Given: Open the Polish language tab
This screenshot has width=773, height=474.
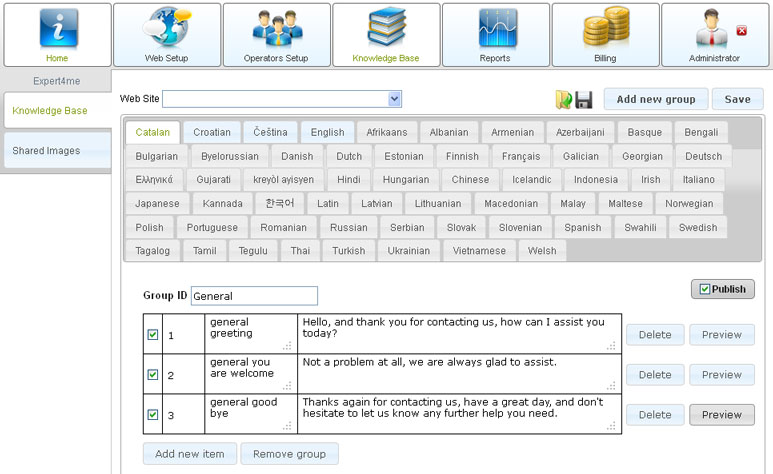Looking at the screenshot, I should click(x=149, y=227).
